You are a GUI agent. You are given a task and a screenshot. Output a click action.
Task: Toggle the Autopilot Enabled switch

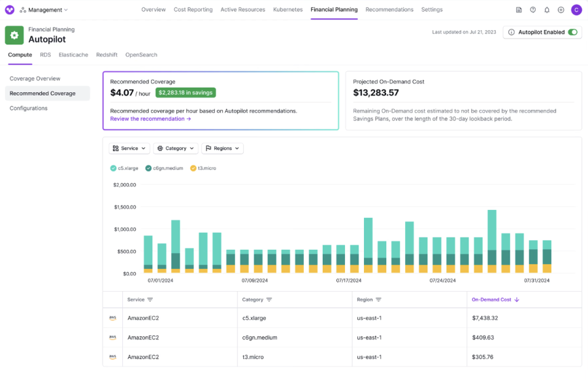[572, 32]
